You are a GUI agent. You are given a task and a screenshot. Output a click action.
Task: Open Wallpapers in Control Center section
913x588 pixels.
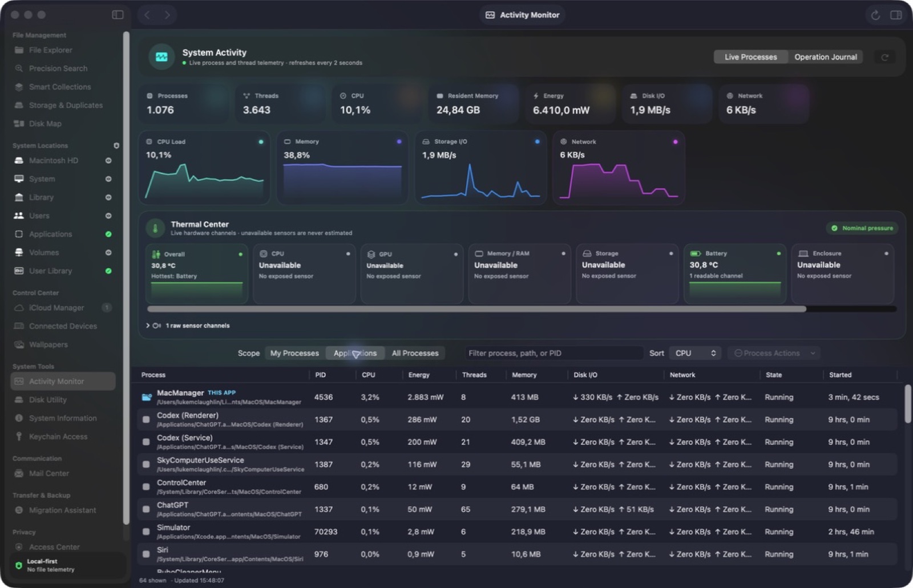coord(48,344)
